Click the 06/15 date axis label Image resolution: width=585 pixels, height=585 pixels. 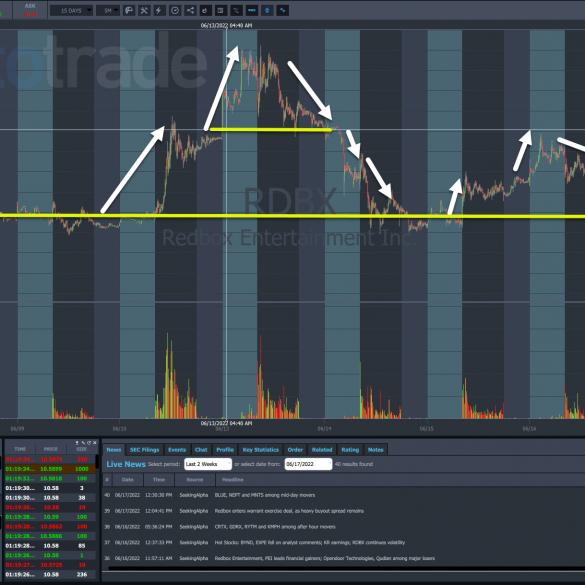click(427, 429)
